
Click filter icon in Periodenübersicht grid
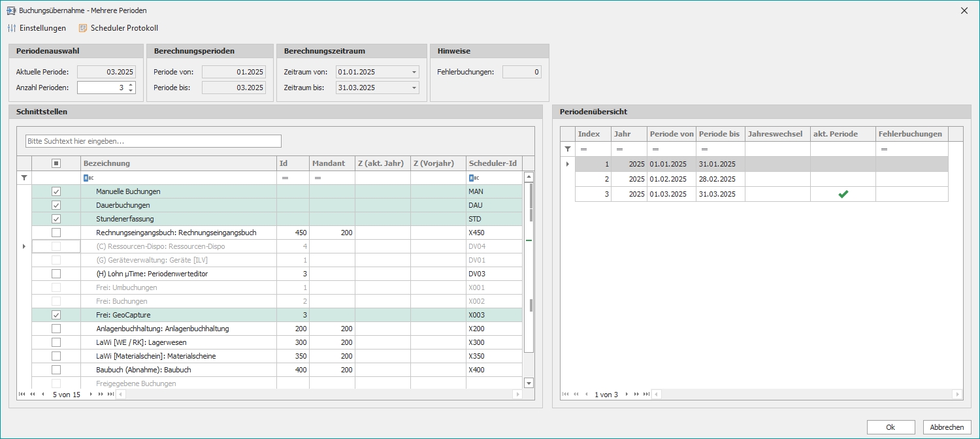coord(567,149)
